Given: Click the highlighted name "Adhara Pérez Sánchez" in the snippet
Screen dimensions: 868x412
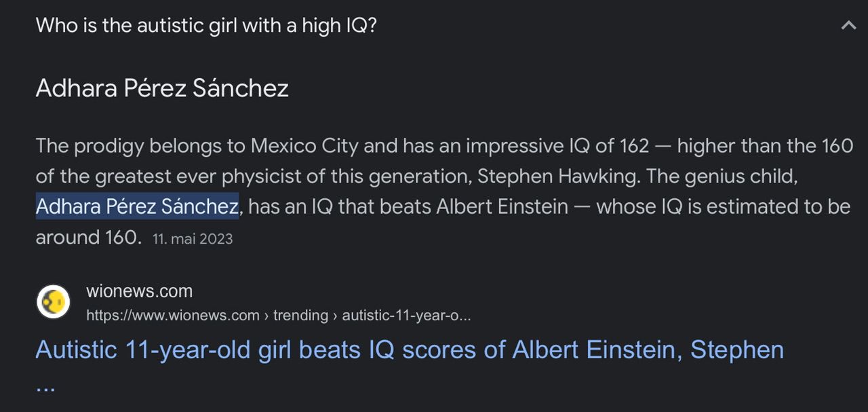Looking at the screenshot, I should (137, 206).
